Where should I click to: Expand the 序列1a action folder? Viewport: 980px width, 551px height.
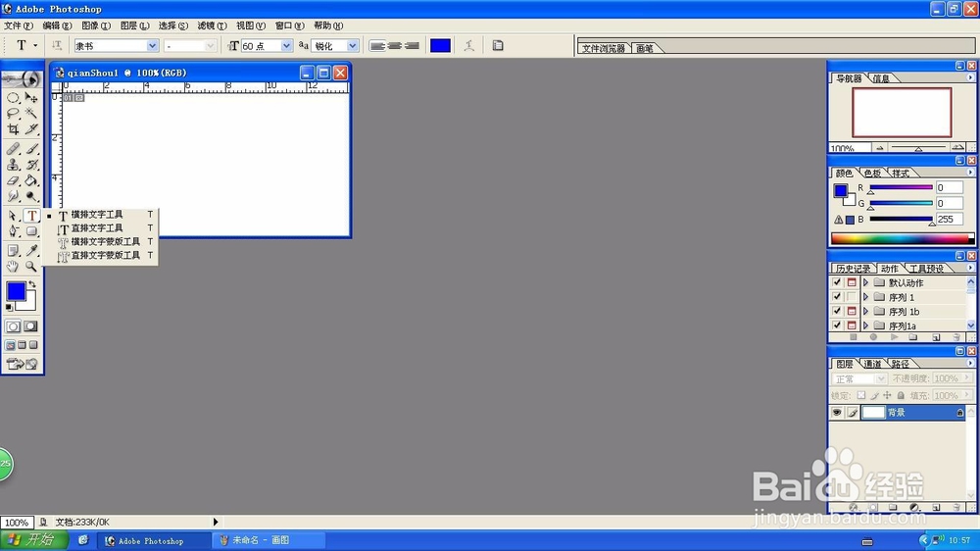coord(865,326)
